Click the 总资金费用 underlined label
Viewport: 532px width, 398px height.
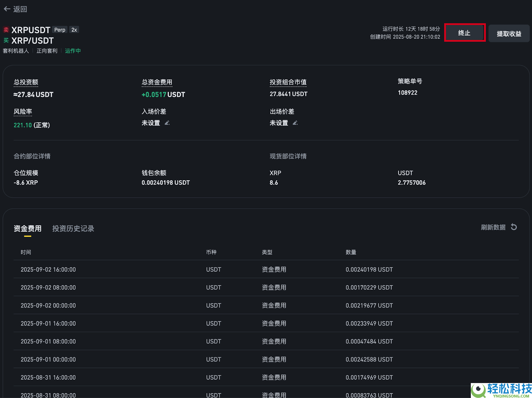157,82
